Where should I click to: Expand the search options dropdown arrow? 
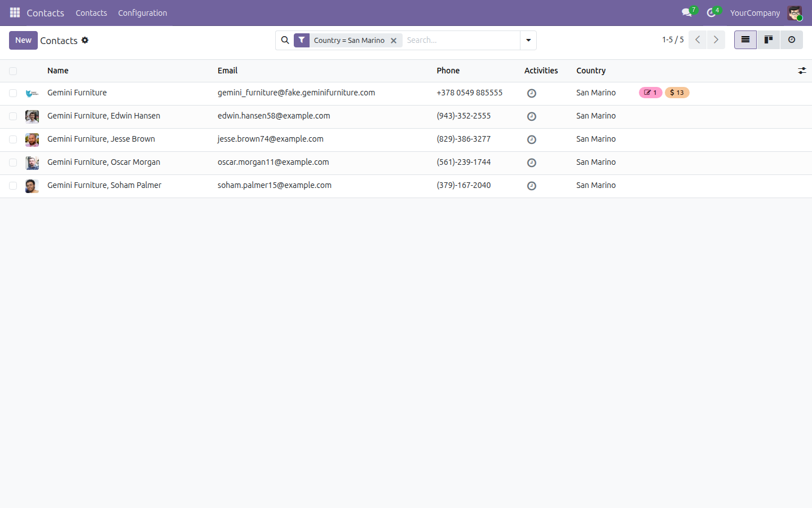(x=528, y=40)
